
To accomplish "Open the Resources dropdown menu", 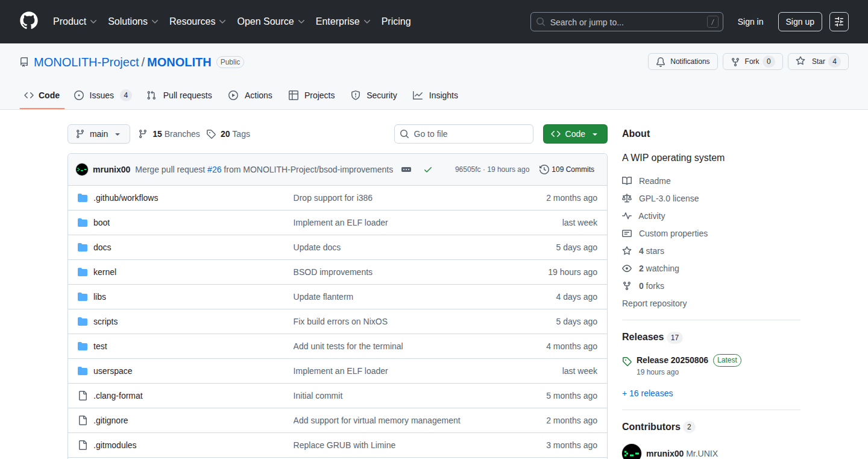I will pyautogui.click(x=198, y=21).
